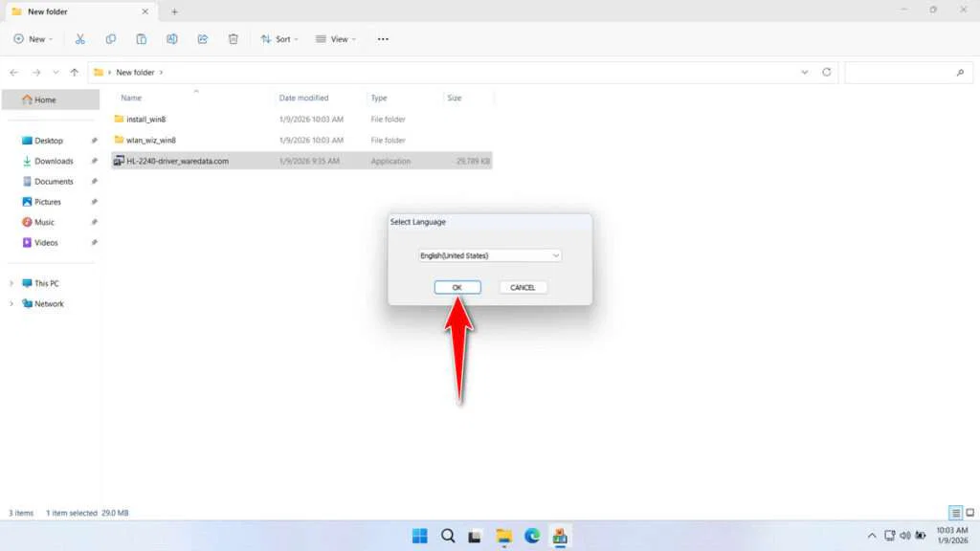Click the large icons view toggle
The width and height of the screenshot is (980, 551).
969,513
